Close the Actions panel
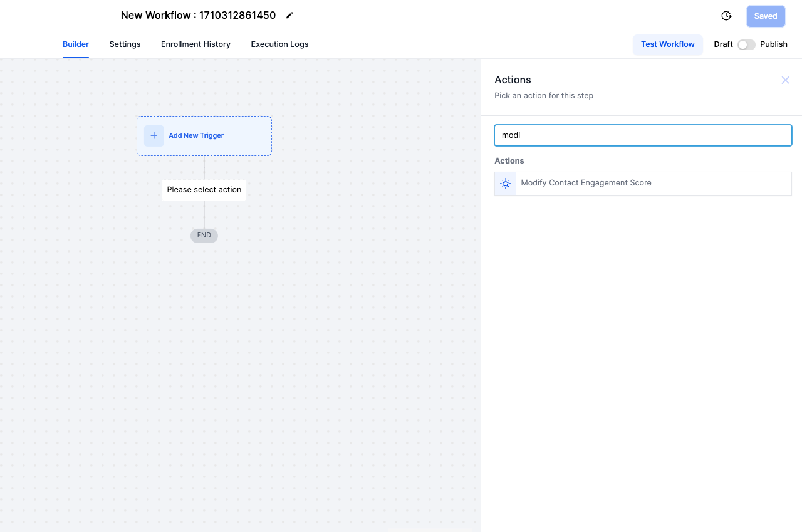The height and width of the screenshot is (532, 802). tap(785, 80)
